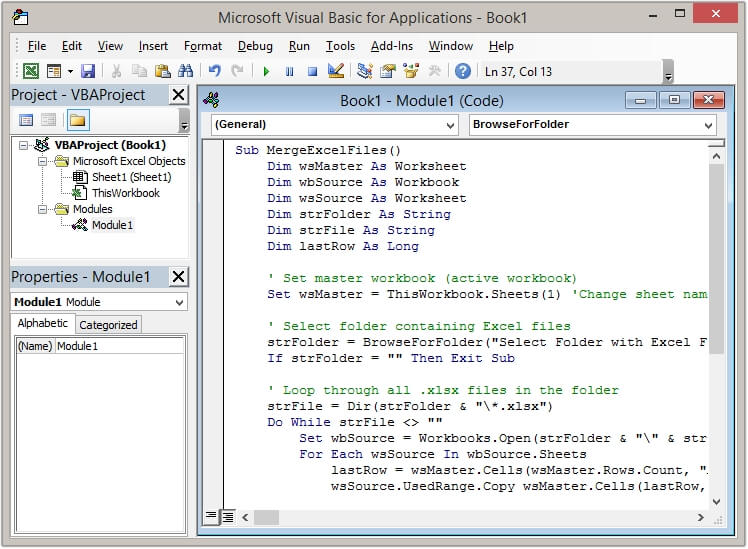The height and width of the screenshot is (549, 748).
Task: Click the Undo arrow icon
Action: 214,71
